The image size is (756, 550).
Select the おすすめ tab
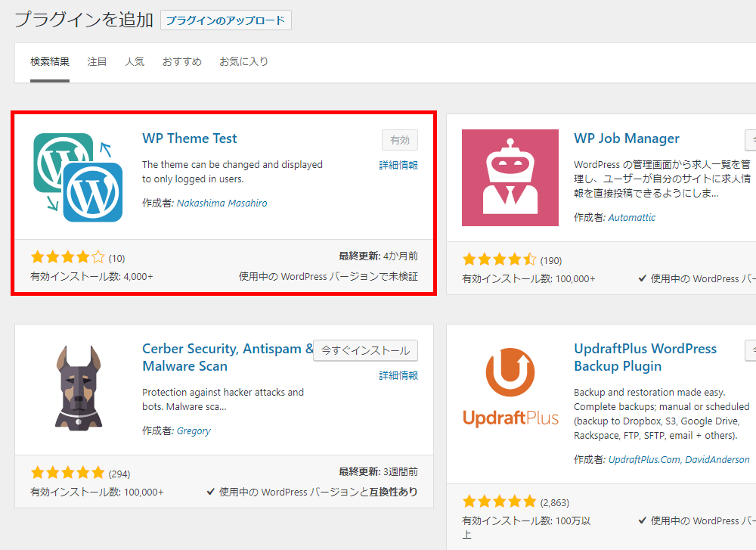[x=182, y=62]
